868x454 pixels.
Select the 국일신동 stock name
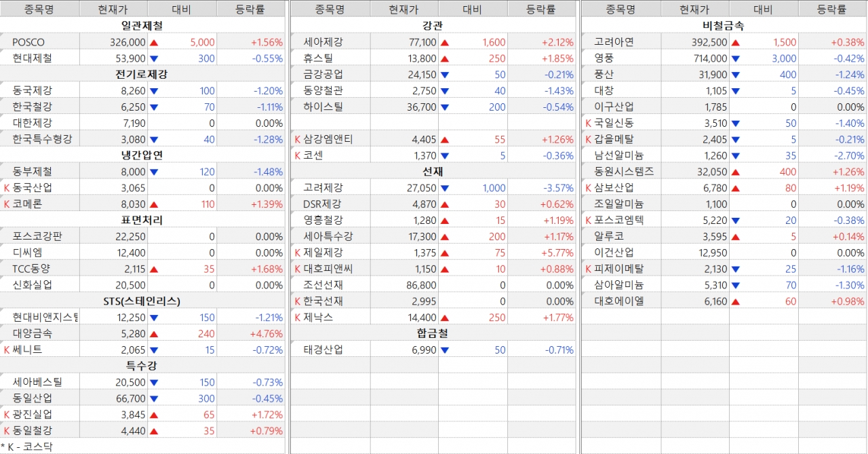(x=614, y=123)
